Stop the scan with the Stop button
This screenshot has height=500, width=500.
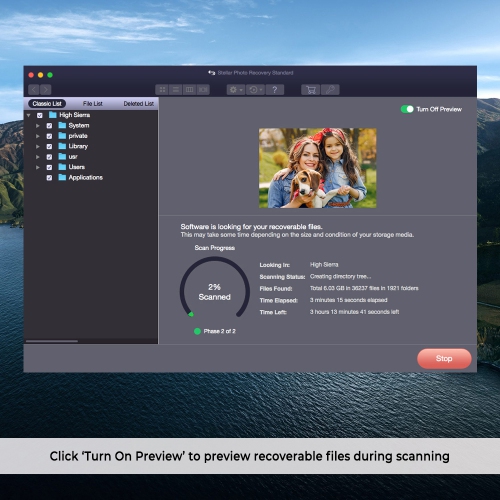[x=444, y=359]
